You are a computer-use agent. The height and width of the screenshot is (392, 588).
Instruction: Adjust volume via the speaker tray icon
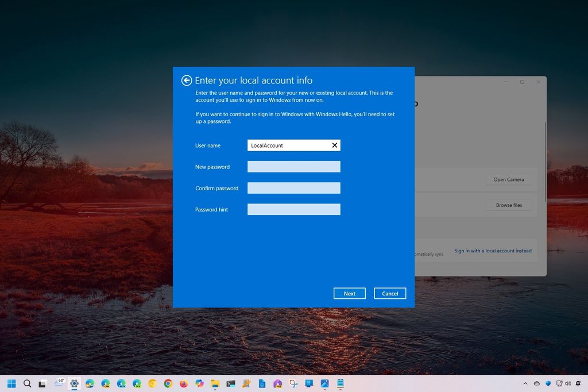(567, 383)
